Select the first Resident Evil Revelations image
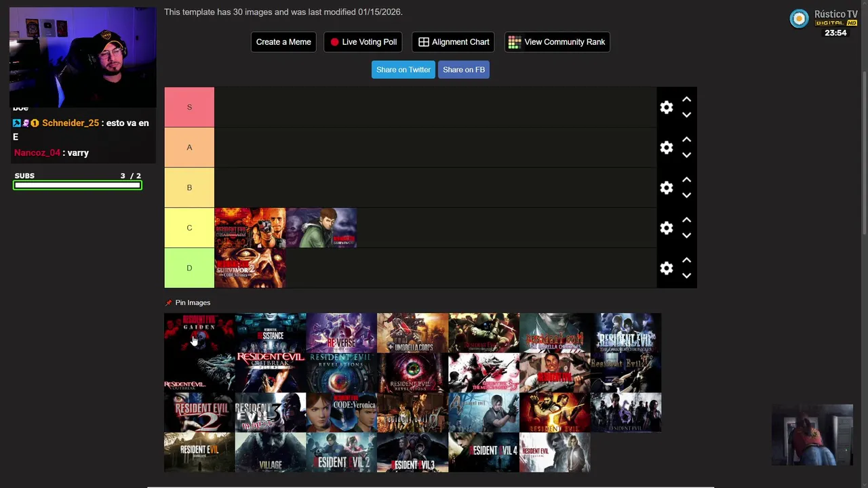868x488 pixels. (x=342, y=373)
